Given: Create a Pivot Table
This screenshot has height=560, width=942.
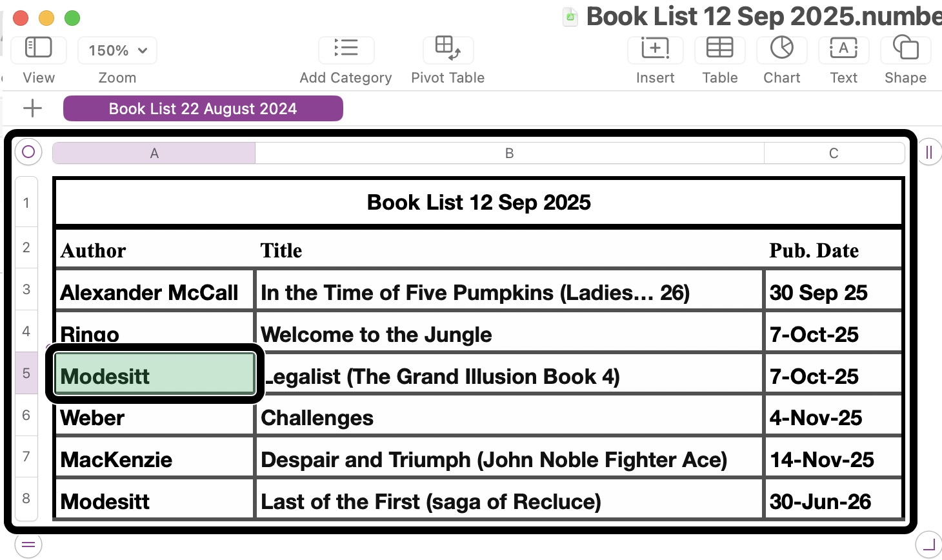Looking at the screenshot, I should (448, 49).
